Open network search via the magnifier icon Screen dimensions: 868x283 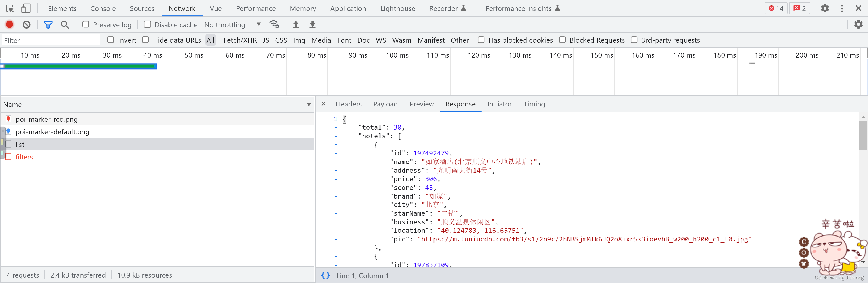pyautogui.click(x=65, y=24)
